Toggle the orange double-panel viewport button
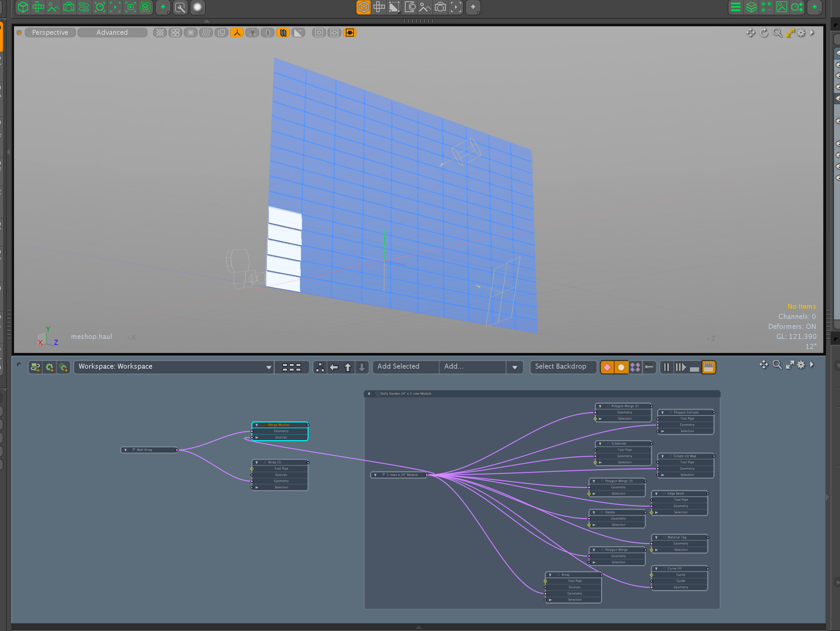The width and height of the screenshot is (840, 631). pos(283,33)
